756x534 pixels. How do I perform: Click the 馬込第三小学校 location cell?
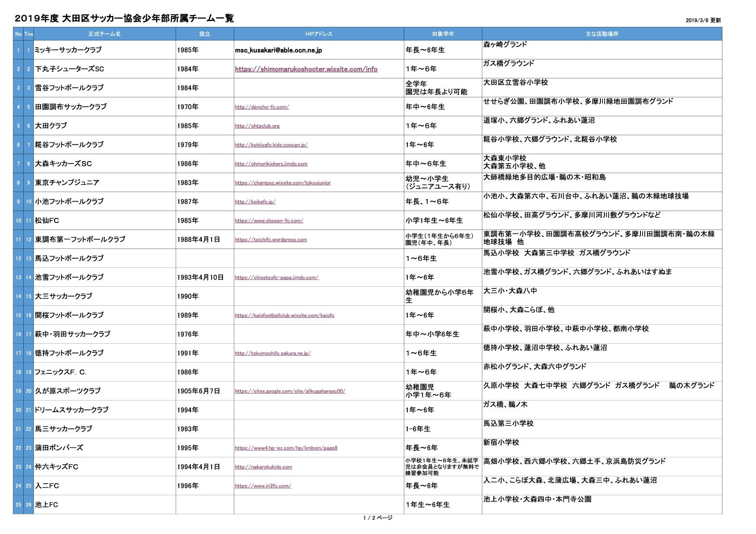[602, 429]
